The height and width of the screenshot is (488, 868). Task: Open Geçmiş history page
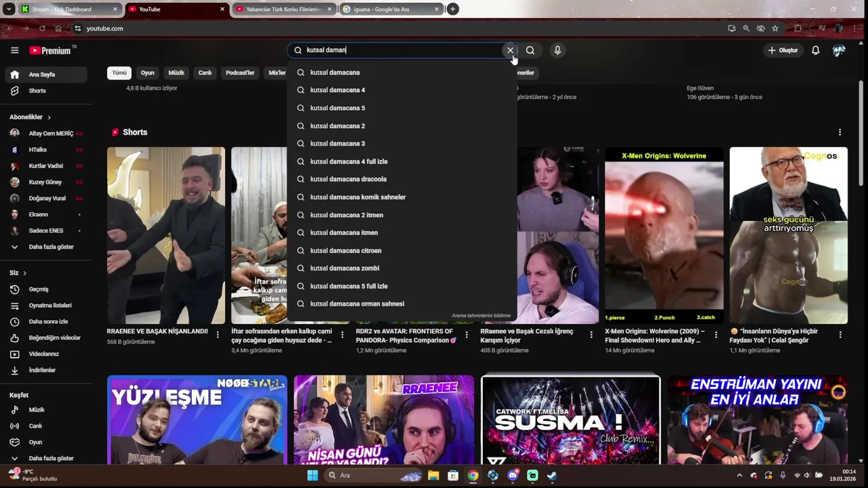[x=46, y=289]
